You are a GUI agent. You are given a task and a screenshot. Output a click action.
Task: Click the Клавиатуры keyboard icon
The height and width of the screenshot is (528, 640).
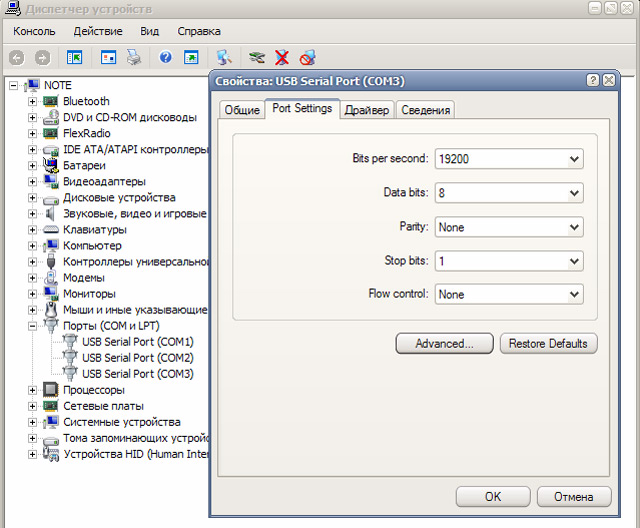(51, 230)
